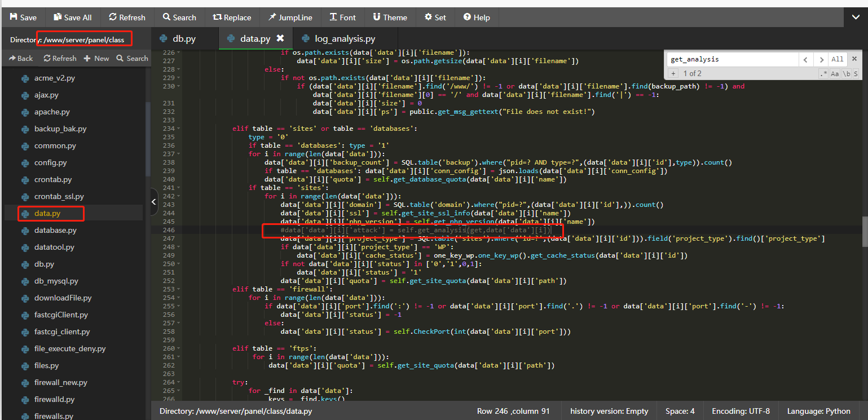Image resolution: width=868 pixels, height=420 pixels.
Task: Toggle case-sensitive search (Aa)
Action: pyautogui.click(x=835, y=74)
